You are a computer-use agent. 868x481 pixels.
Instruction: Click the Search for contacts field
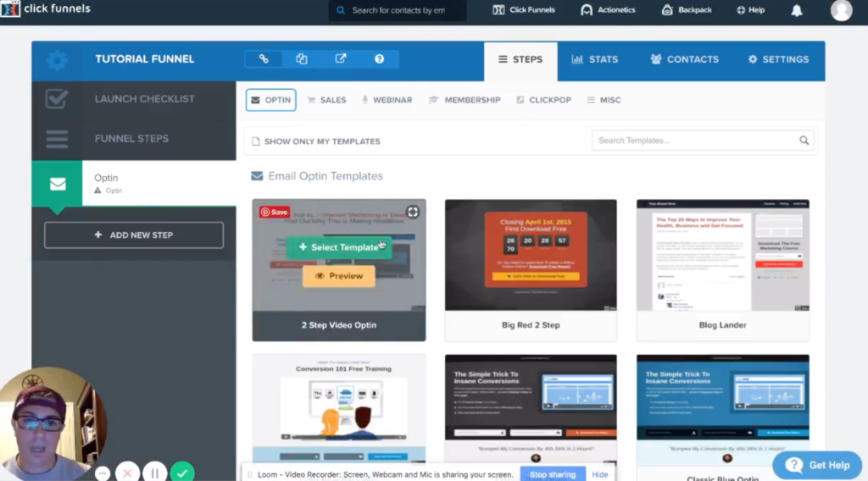click(398, 10)
